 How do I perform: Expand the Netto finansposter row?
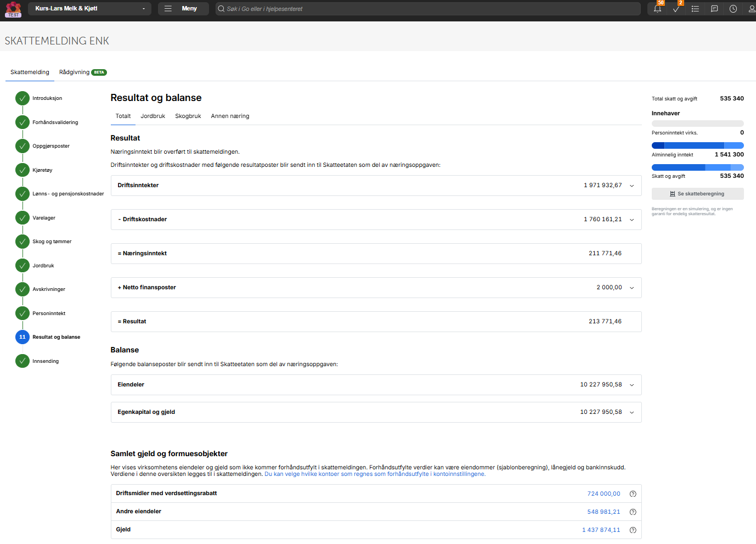point(376,288)
